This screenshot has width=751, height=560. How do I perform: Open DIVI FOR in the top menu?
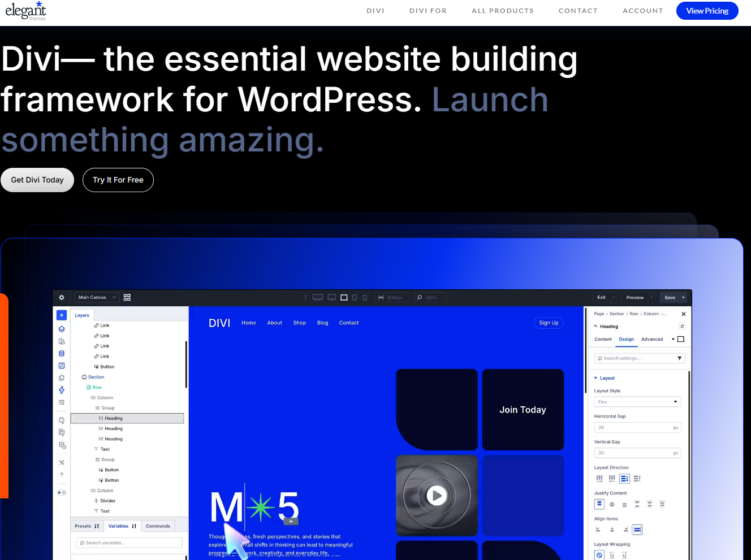pos(428,11)
